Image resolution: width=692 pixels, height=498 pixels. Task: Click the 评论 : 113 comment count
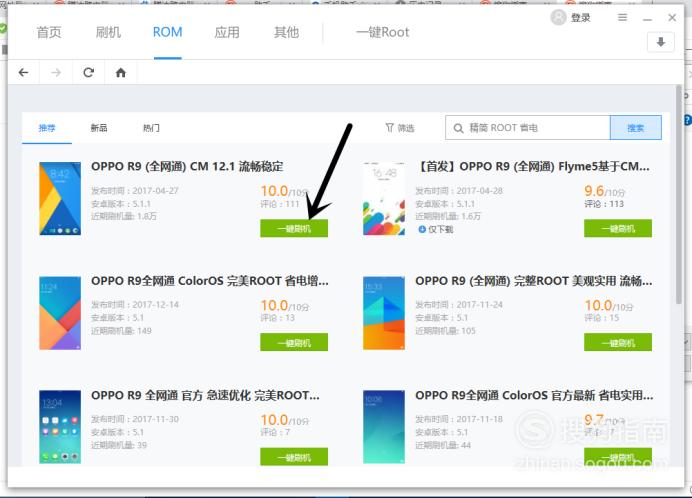[604, 204]
